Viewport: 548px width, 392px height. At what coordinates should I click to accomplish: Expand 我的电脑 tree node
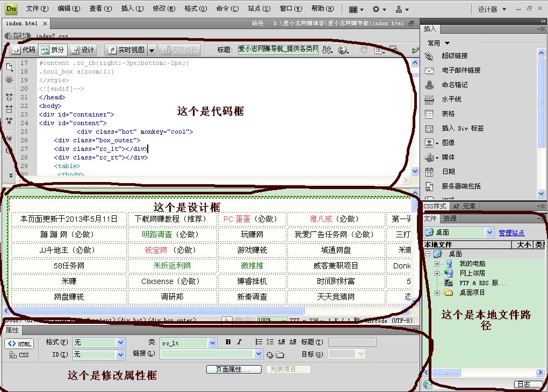437,264
